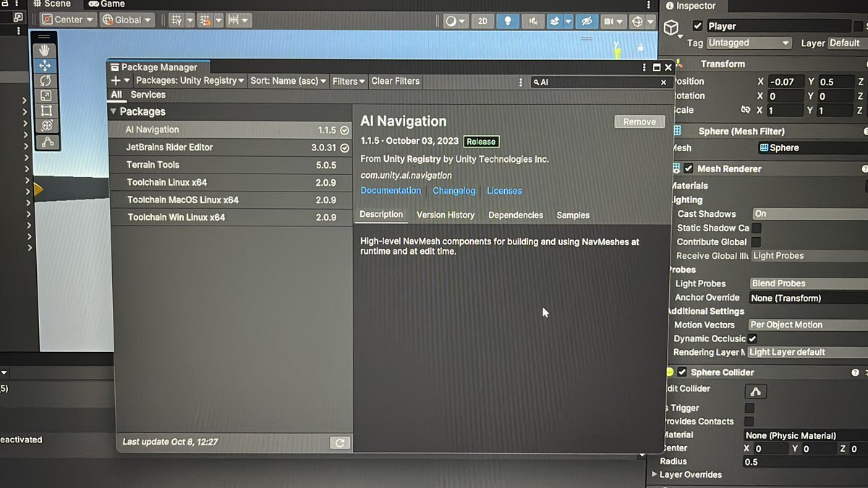
Task: Toggle scene lighting bulb icon
Action: [x=508, y=21]
